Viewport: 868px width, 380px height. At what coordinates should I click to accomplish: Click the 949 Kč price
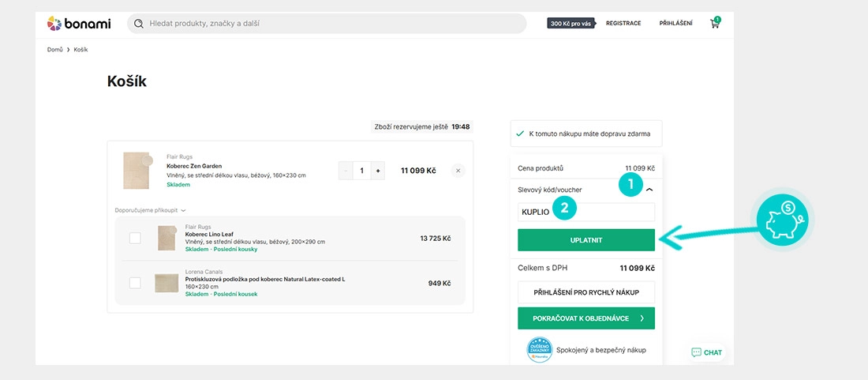[440, 283]
